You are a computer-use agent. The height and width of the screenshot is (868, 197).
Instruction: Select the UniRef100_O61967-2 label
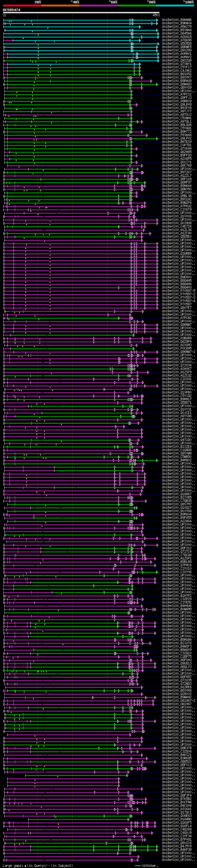179,700
